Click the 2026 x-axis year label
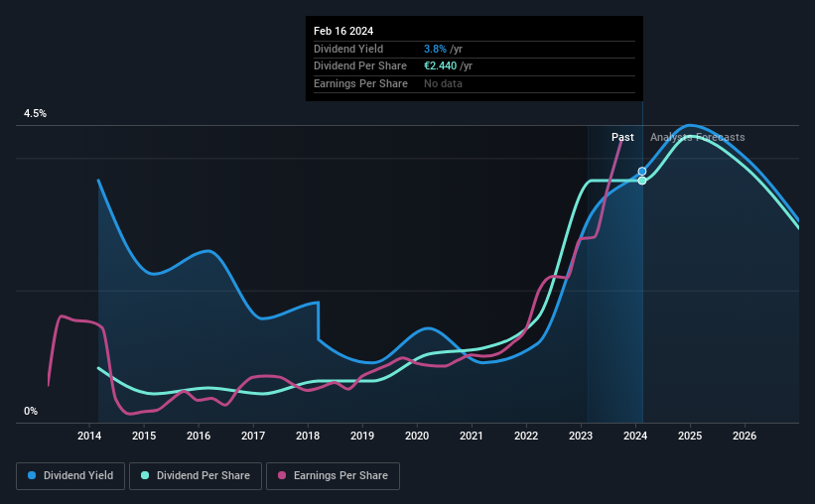This screenshot has width=815, height=504. (745, 436)
